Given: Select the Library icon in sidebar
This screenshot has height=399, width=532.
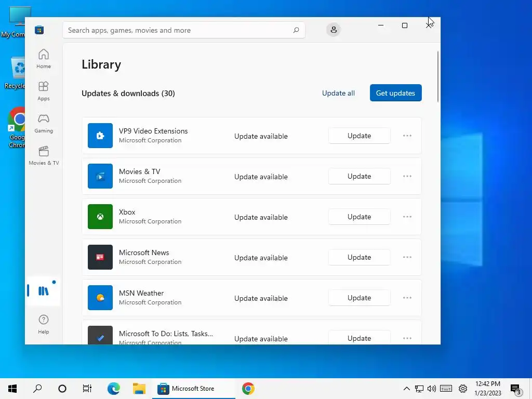Looking at the screenshot, I should coord(44,291).
